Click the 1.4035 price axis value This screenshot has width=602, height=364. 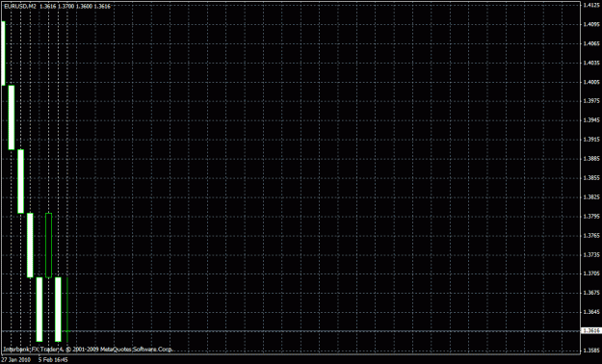(591, 63)
